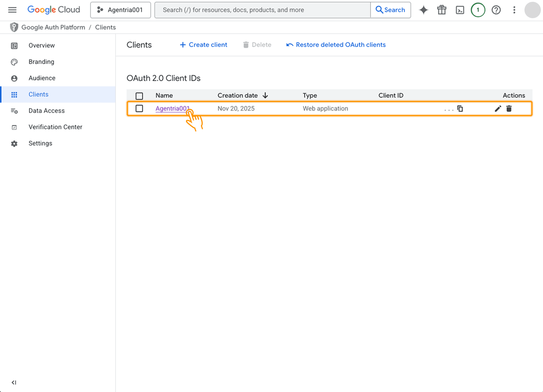Screen dimensions: 543x392
Task: Click the Settings gear icon
Action: (x=14, y=144)
